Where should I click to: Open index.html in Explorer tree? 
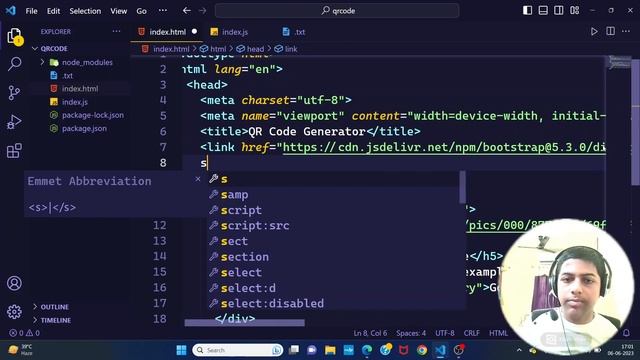pyautogui.click(x=80, y=89)
